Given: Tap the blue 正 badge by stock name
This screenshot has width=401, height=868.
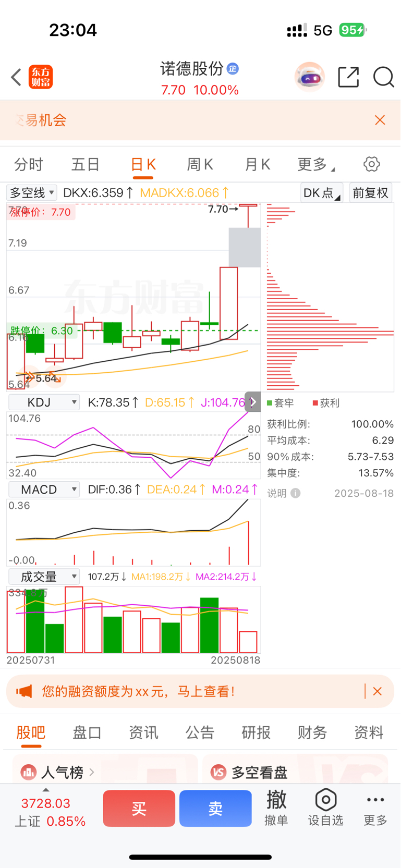Looking at the screenshot, I should point(233,69).
